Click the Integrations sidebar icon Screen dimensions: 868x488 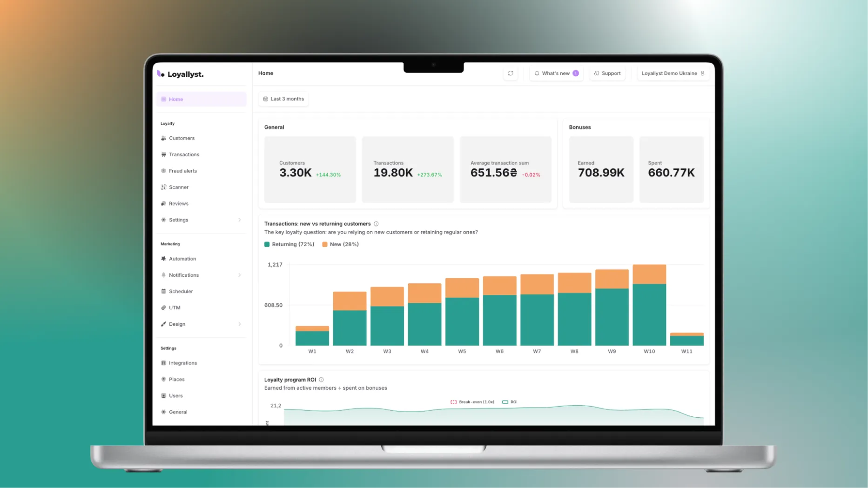163,363
